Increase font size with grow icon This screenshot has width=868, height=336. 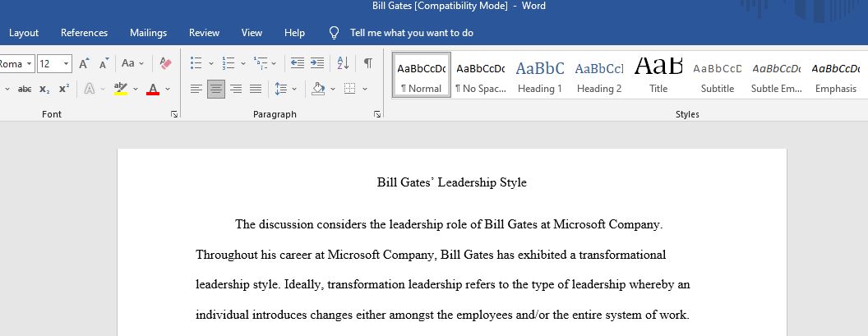(84, 63)
